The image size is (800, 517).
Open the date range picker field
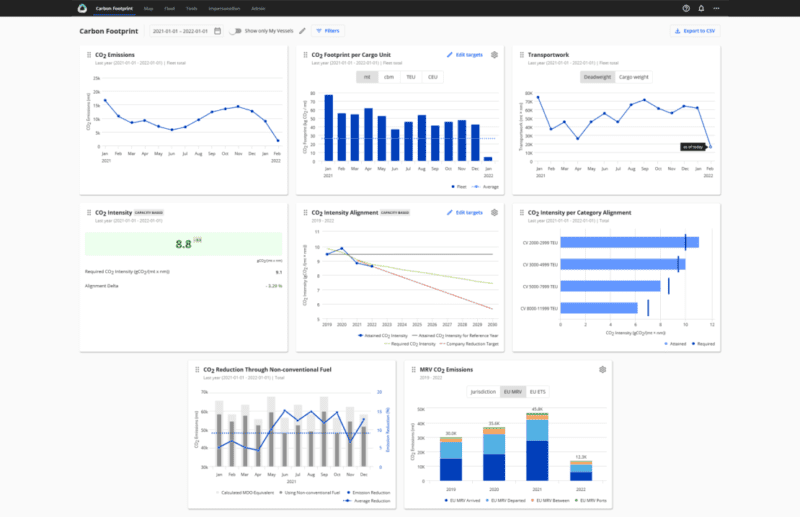tap(182, 31)
